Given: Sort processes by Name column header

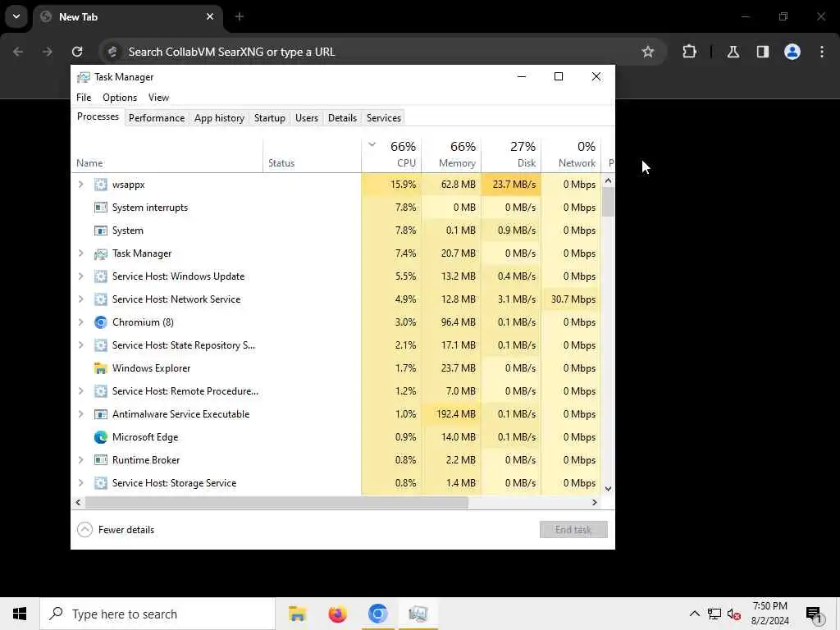Looking at the screenshot, I should 167,155.
